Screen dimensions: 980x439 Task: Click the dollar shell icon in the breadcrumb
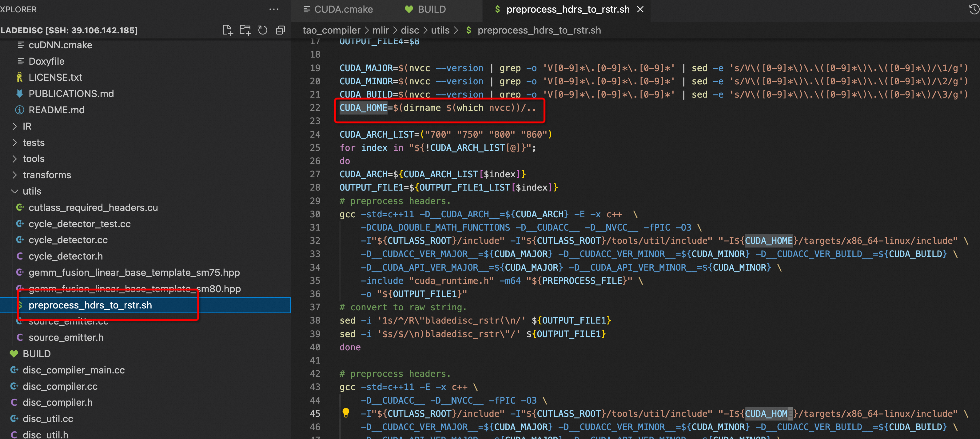(468, 30)
